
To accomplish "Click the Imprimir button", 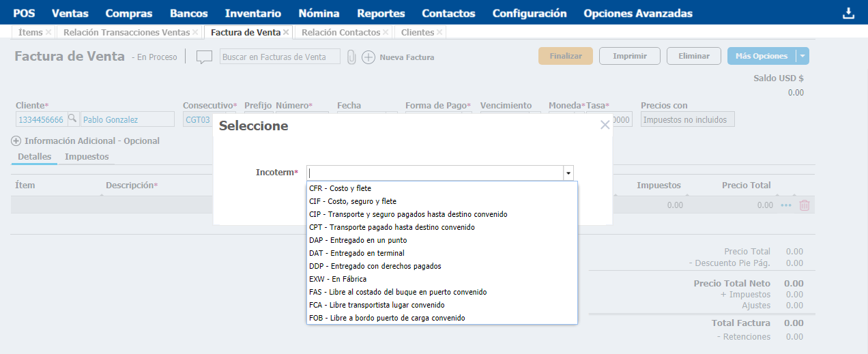I will [629, 56].
